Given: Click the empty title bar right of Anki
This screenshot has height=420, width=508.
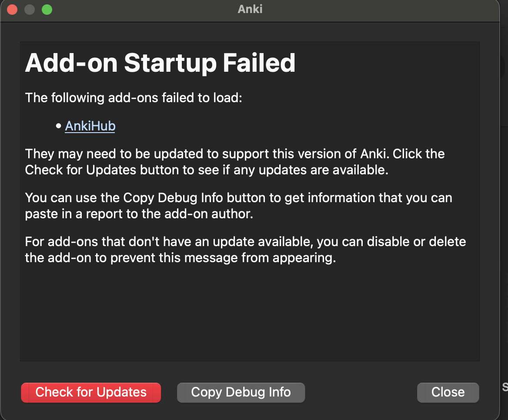Looking at the screenshot, I should pyautogui.click(x=379, y=10).
